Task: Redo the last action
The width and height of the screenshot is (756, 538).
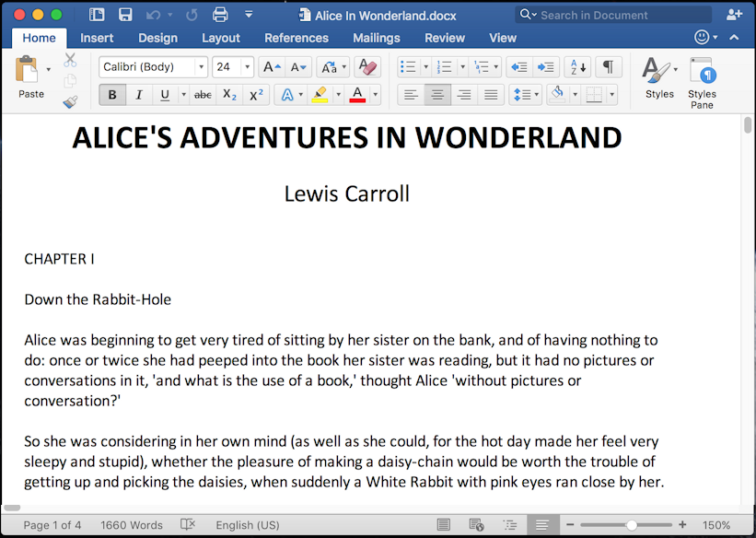Action: click(192, 16)
